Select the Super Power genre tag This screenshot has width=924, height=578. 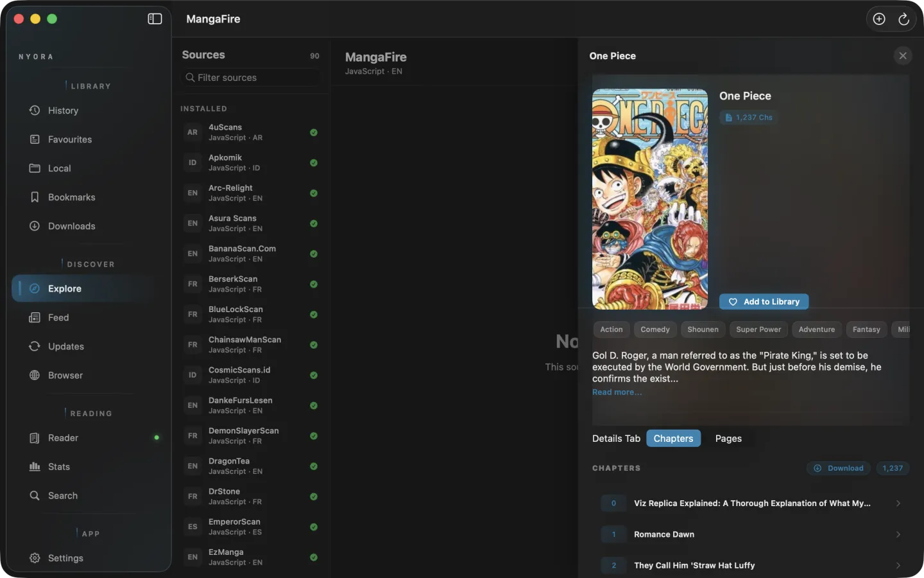(758, 329)
